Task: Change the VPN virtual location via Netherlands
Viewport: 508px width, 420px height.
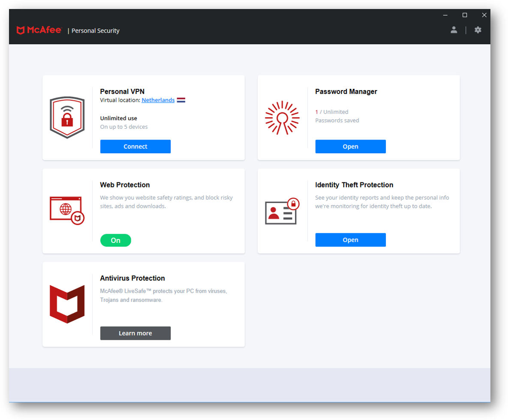Action: point(158,100)
